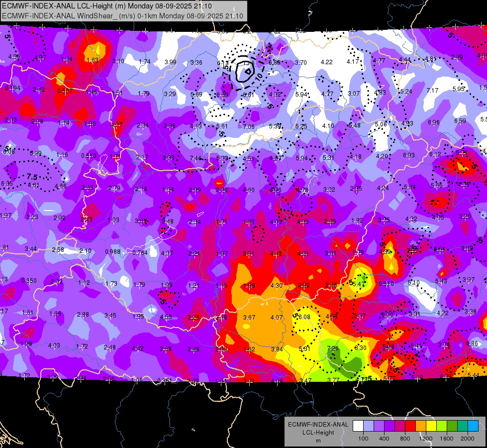This screenshot has width=487, height=448.
Task: Click the teal legend swatch
Action: 463,426
